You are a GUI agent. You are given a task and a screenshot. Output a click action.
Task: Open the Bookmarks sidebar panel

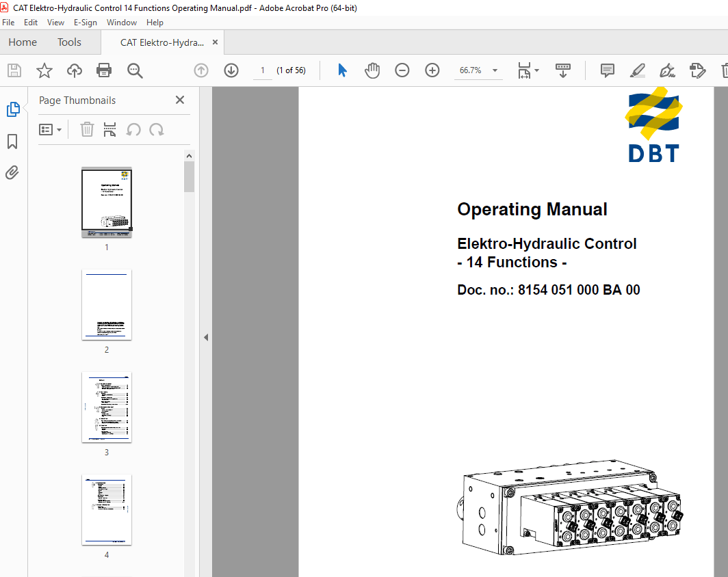(12, 142)
